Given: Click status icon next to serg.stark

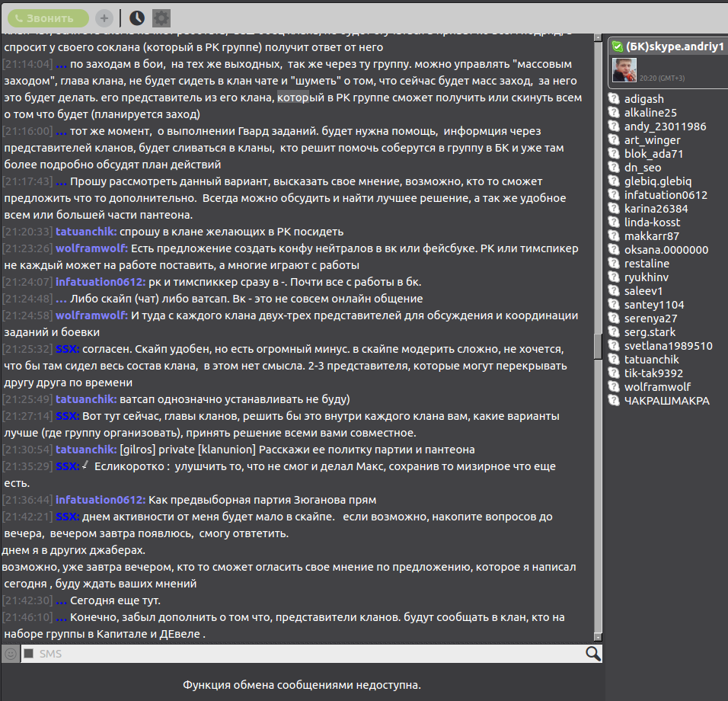Looking at the screenshot, I should [615, 331].
